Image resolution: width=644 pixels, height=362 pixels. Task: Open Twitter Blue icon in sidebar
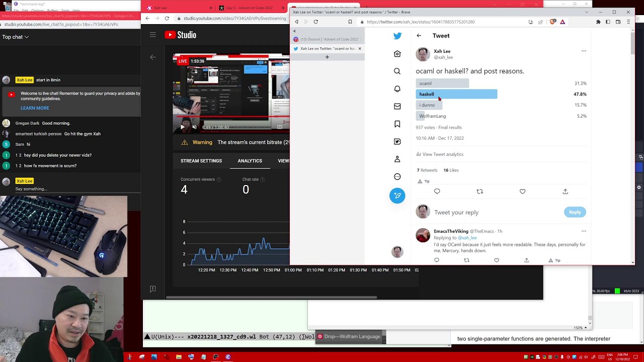[x=397, y=142]
